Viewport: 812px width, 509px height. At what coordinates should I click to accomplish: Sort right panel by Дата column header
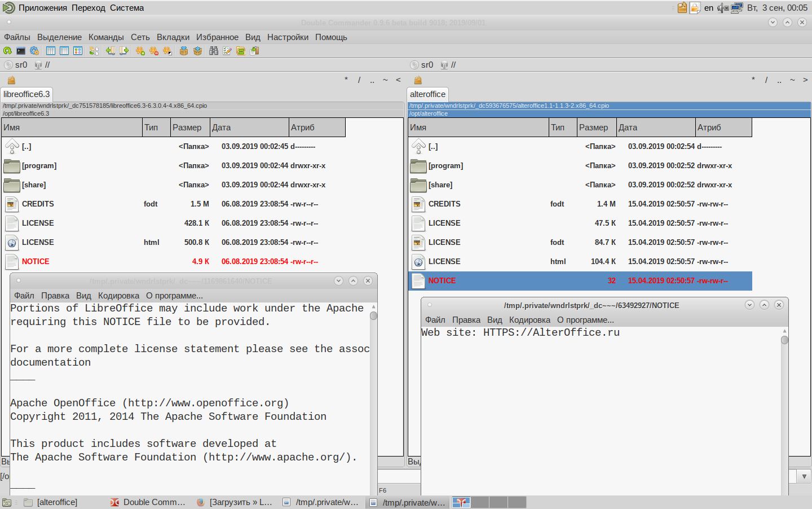656,128
